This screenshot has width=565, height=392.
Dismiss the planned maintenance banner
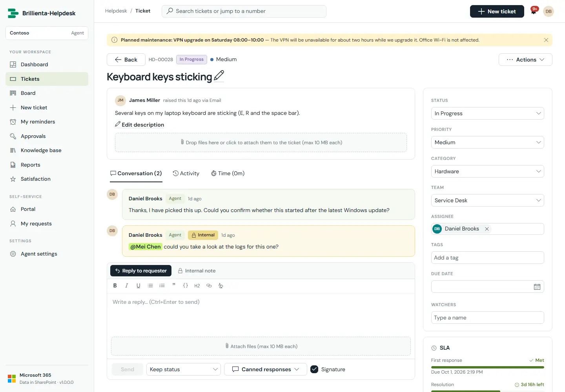coord(546,40)
